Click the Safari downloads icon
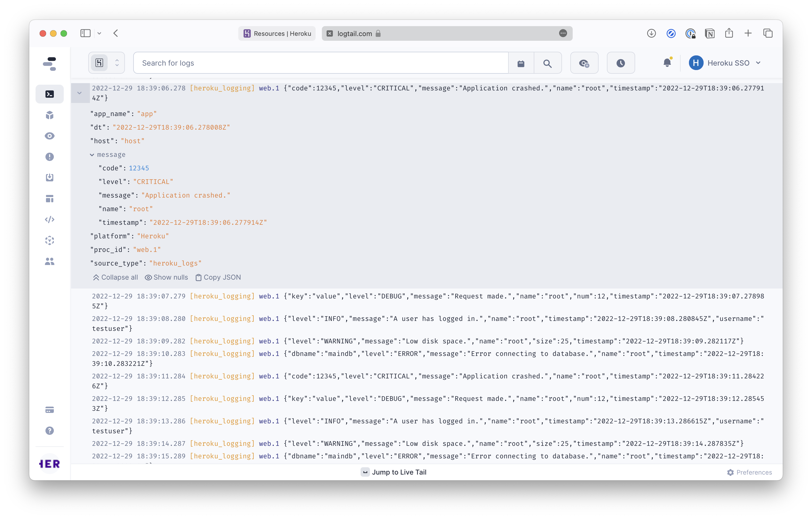 [652, 33]
